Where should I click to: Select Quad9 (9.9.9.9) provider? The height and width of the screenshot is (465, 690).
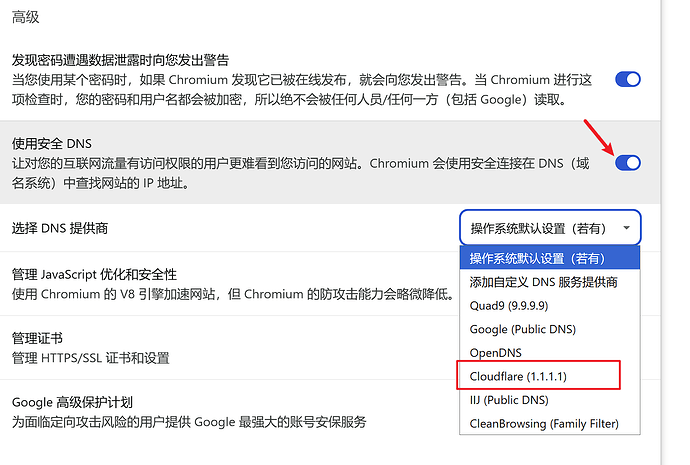(550, 305)
